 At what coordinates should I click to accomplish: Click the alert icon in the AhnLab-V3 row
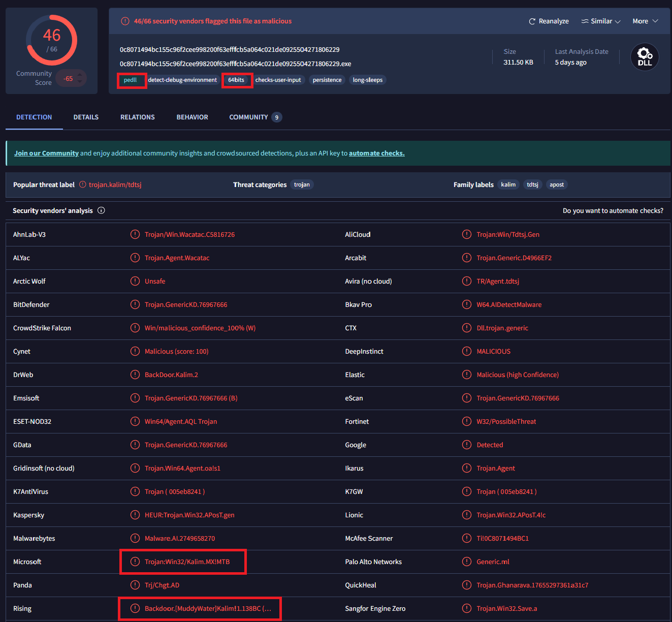coord(135,234)
